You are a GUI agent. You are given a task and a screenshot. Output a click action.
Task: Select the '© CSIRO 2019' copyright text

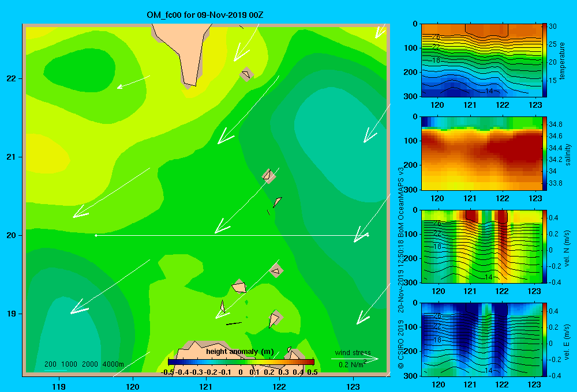401,344
